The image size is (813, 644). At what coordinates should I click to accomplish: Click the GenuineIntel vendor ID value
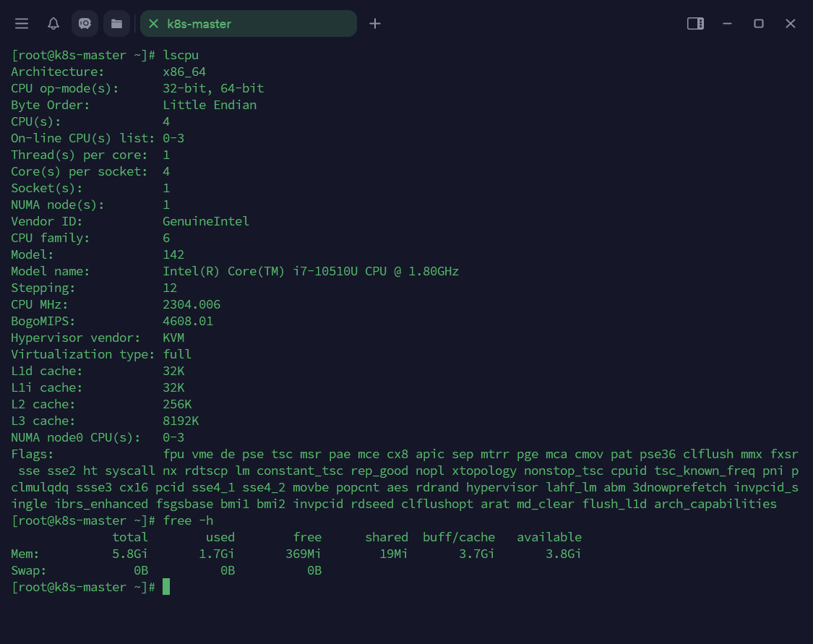(x=206, y=221)
